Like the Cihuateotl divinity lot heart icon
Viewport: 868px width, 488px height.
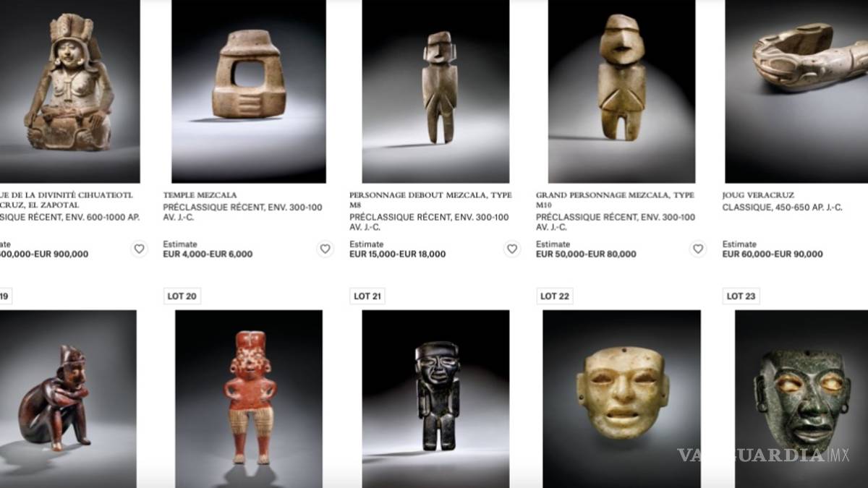coord(139,249)
